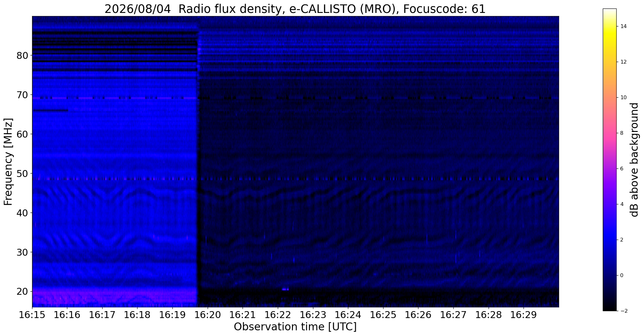
Task: Click the 'Frequency [MHz]' axis label
Action: (x=8, y=162)
